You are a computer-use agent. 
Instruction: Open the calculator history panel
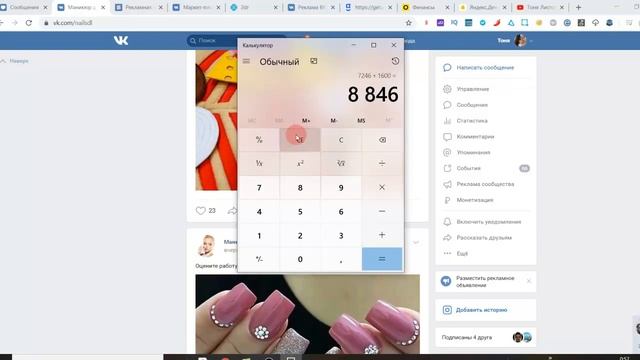pyautogui.click(x=395, y=61)
